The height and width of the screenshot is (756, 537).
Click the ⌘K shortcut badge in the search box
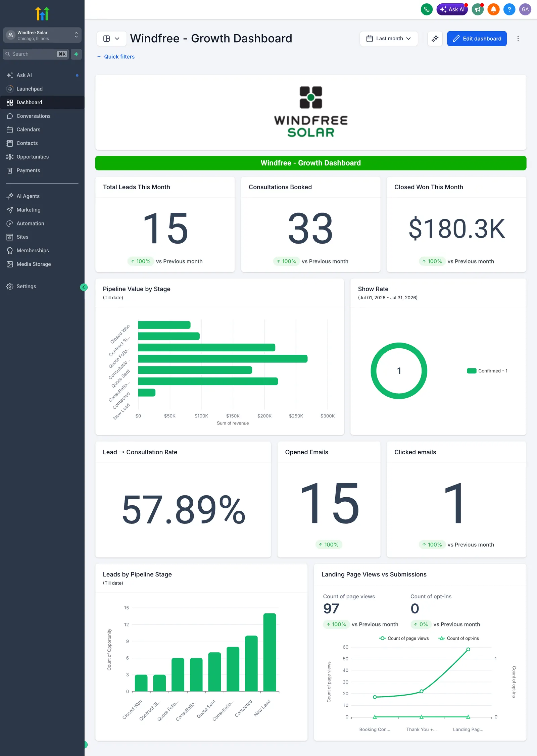62,54
